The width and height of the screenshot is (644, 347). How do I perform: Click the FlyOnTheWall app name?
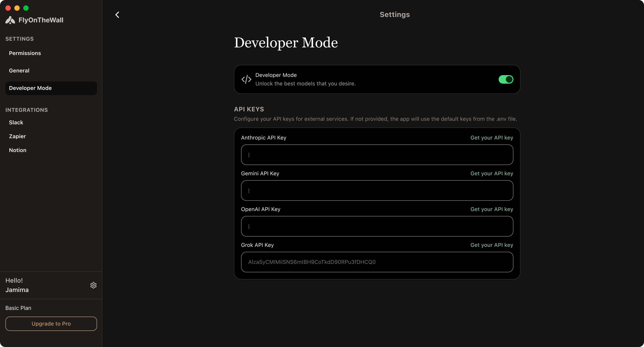coord(41,20)
